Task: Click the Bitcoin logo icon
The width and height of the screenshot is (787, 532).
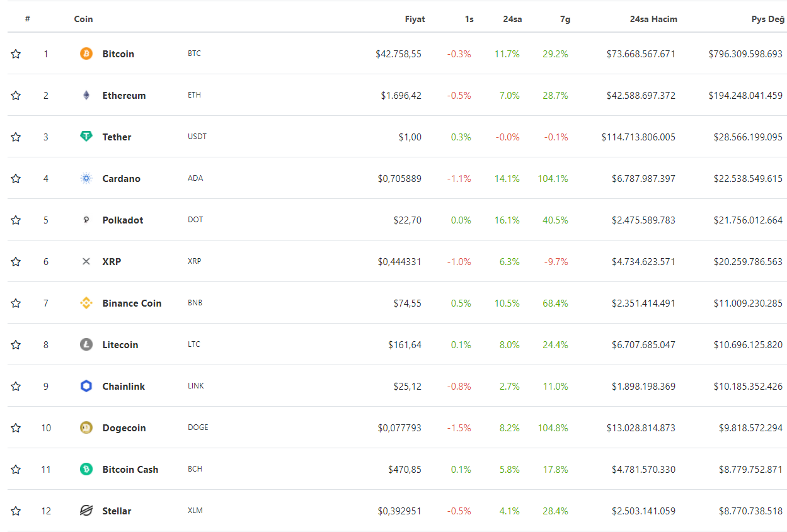Action: pos(86,54)
